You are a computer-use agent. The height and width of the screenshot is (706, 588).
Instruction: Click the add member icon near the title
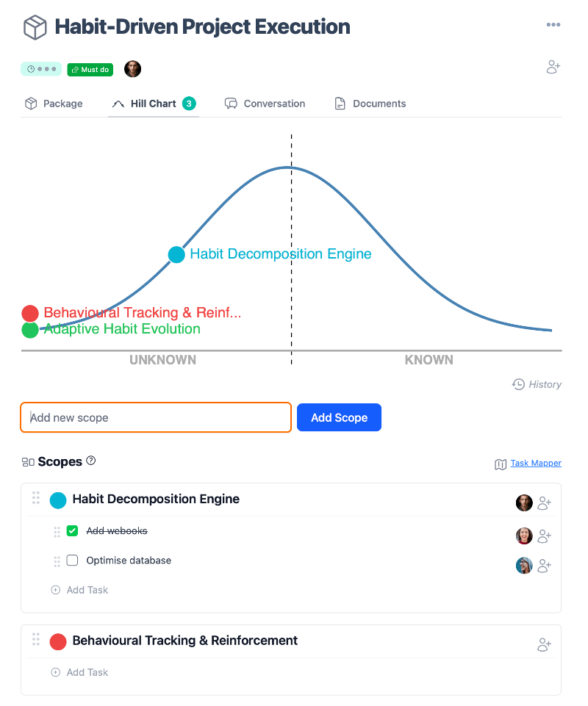coord(553,68)
